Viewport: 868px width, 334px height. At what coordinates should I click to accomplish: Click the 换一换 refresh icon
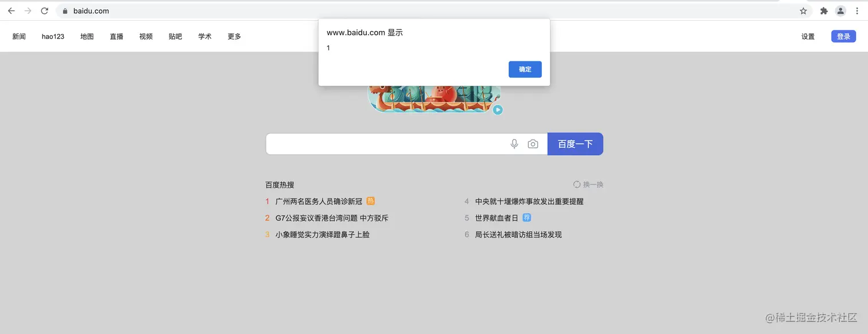[x=577, y=185]
